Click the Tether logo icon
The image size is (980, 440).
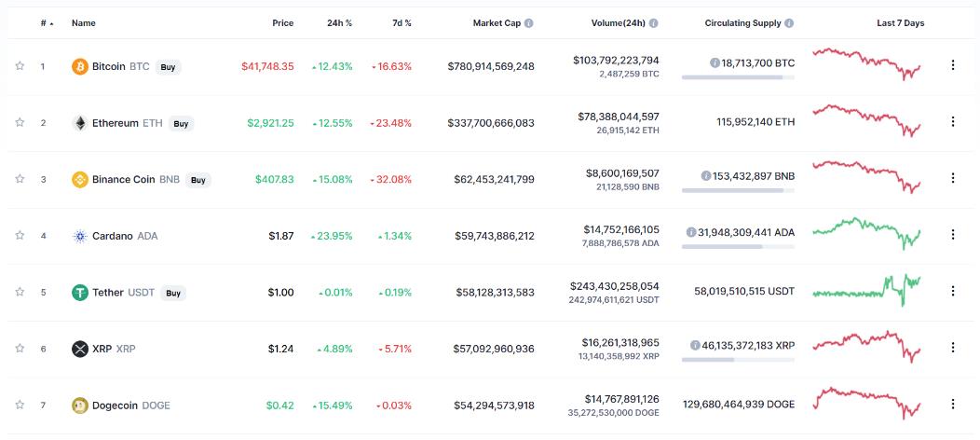coord(80,293)
